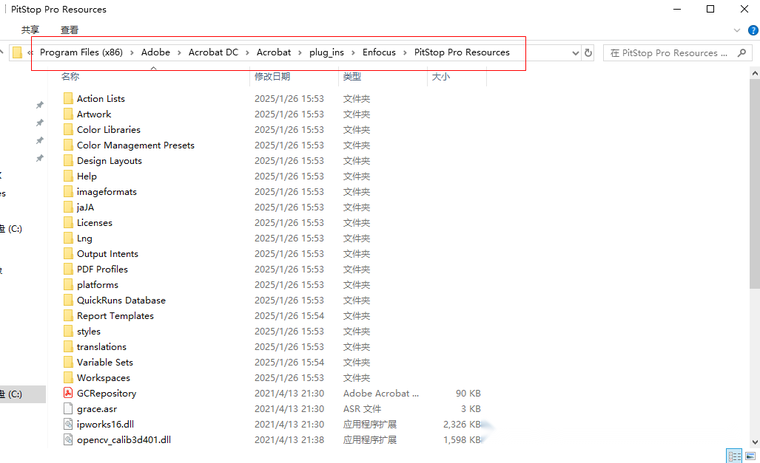Select the Color Management Presets folder icon
The image size is (760, 463).
click(x=68, y=145)
